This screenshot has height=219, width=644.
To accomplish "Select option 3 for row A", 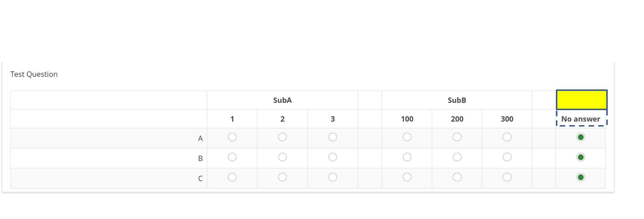I will pyautogui.click(x=332, y=137).
